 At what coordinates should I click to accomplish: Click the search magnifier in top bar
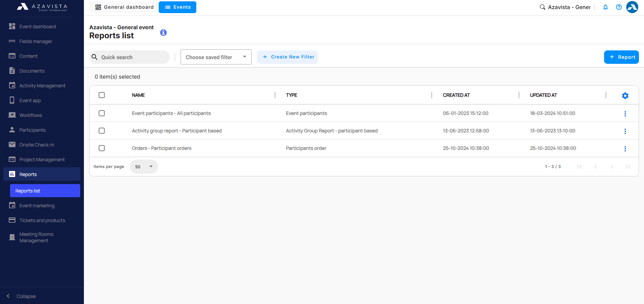click(x=542, y=7)
